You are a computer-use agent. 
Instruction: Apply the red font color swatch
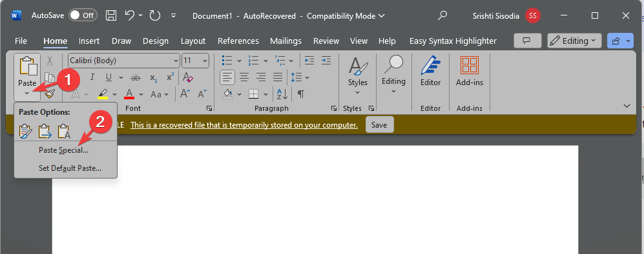129,94
